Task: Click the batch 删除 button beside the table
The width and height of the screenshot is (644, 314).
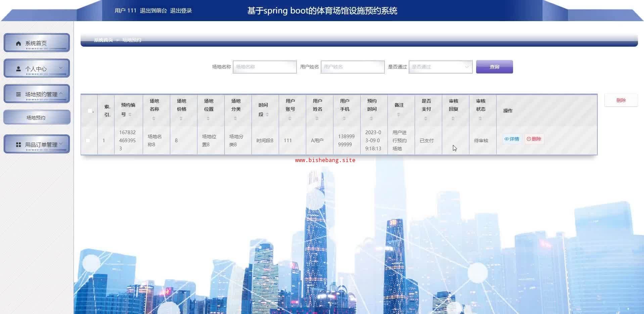Action: point(621,100)
